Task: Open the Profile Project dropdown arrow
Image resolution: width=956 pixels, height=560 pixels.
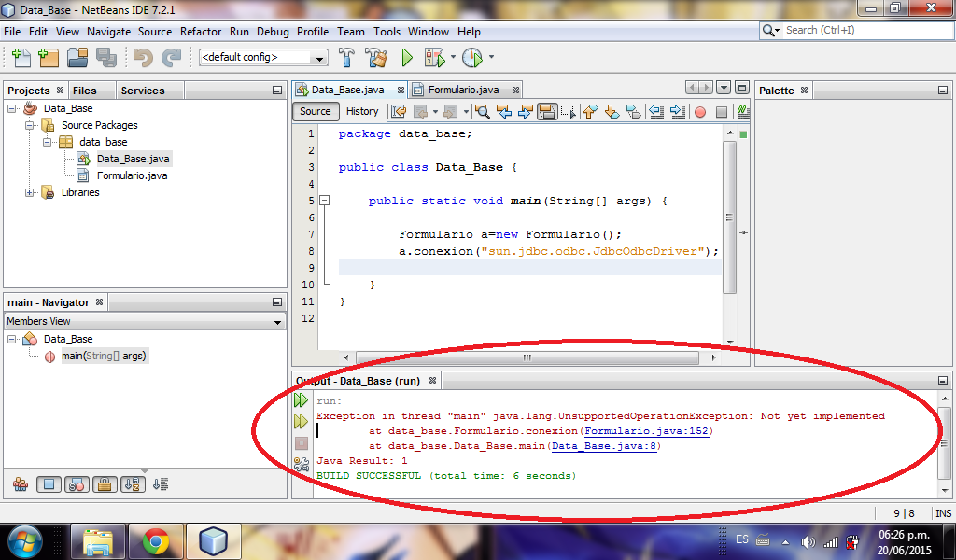Action: (491, 57)
